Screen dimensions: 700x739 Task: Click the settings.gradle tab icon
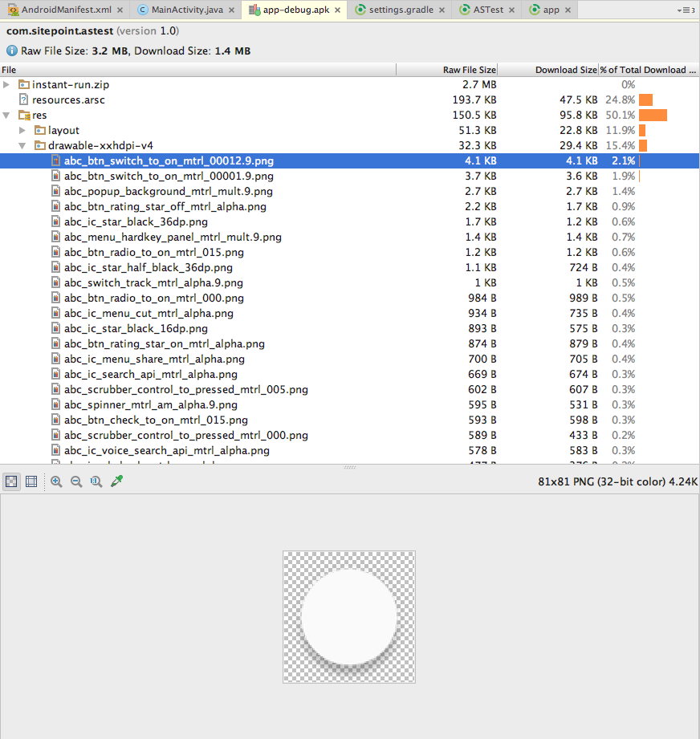pyautogui.click(x=360, y=10)
